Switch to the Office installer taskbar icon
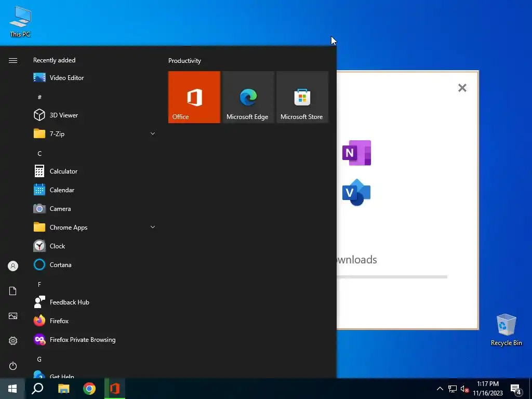 [115, 389]
